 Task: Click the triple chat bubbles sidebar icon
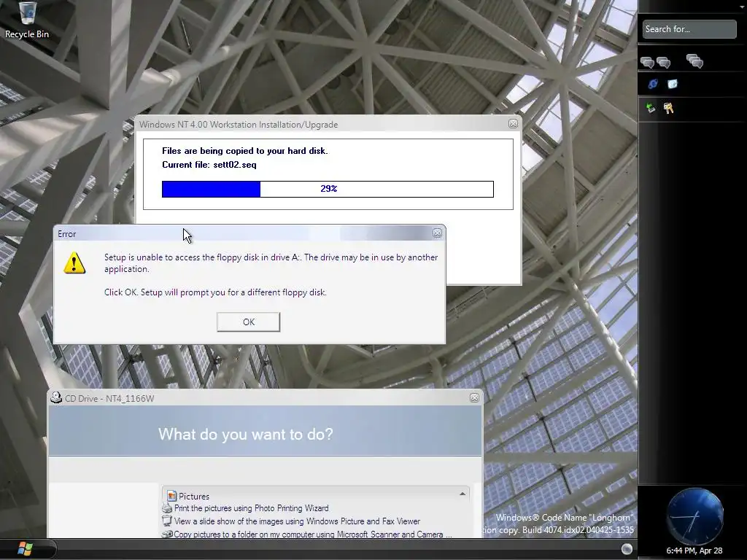(x=694, y=61)
